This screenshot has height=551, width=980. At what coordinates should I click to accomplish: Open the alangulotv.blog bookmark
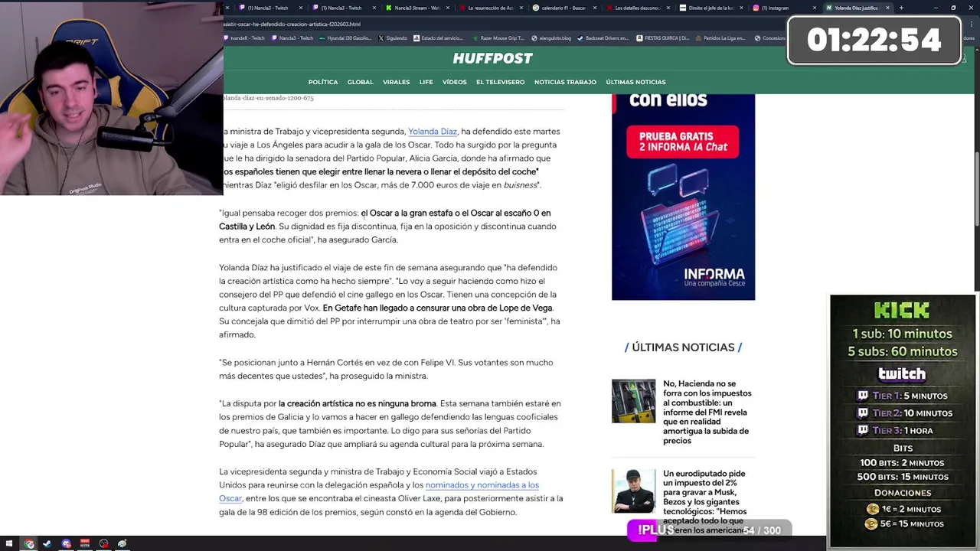click(550, 37)
